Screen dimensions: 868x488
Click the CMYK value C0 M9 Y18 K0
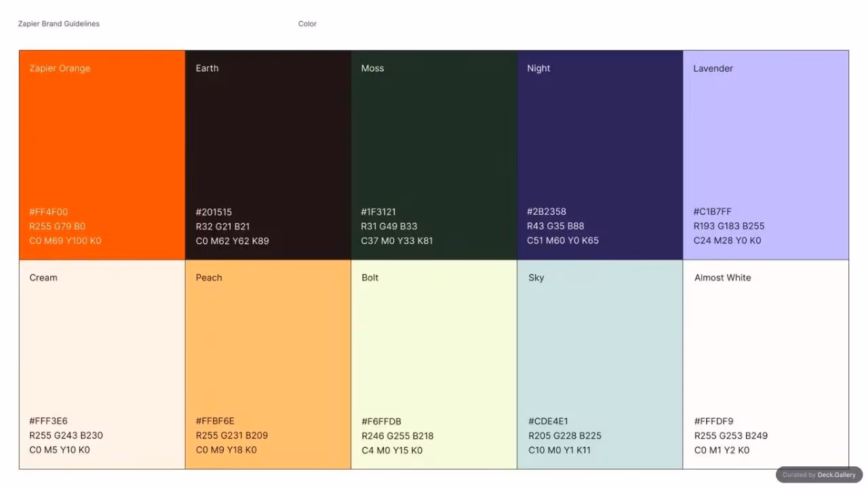[226, 449]
